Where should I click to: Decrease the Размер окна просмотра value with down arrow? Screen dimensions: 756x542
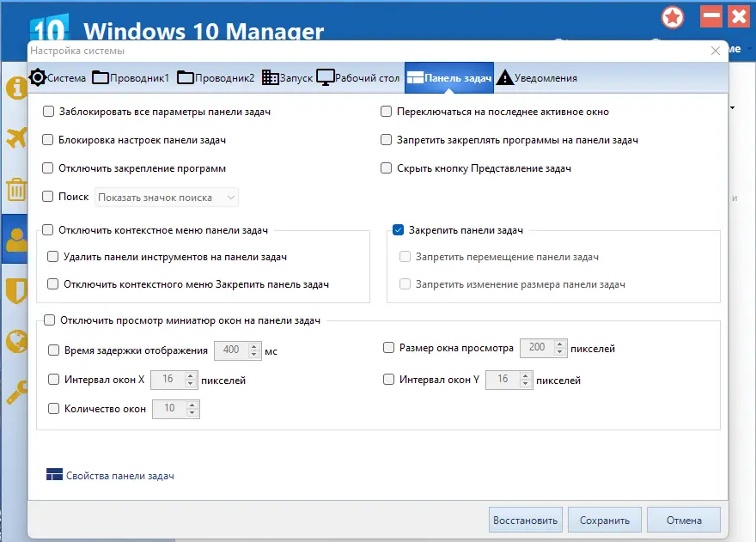[x=559, y=352]
